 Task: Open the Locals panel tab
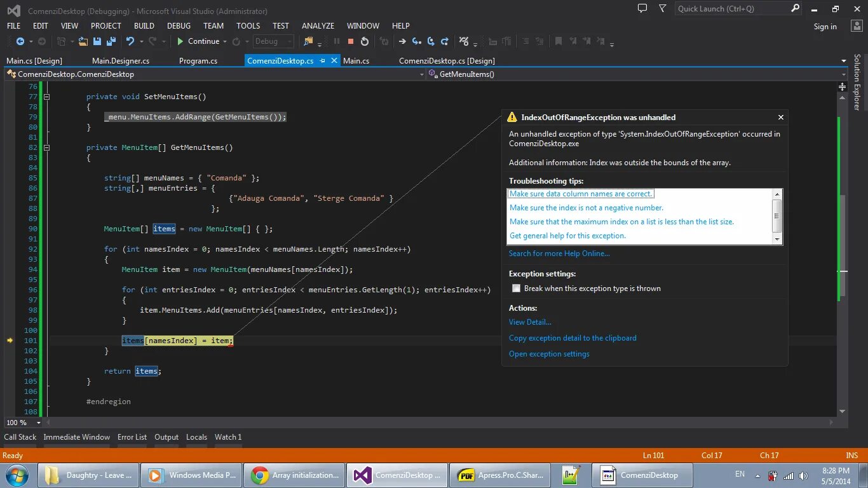196,437
